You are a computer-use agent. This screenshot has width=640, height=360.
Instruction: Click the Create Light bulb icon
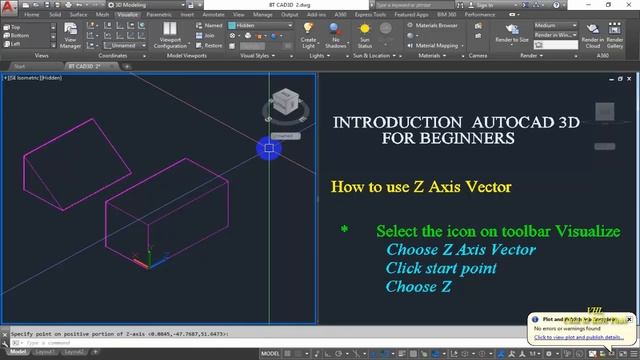point(308,29)
